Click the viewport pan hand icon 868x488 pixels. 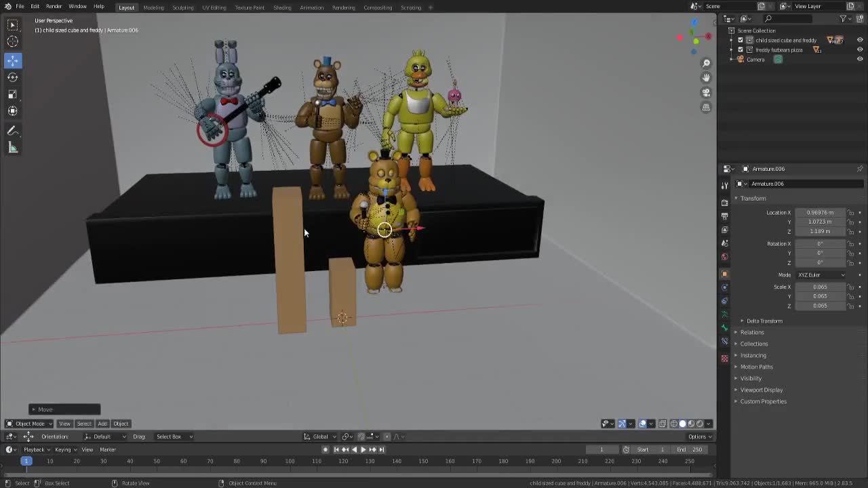coord(706,77)
